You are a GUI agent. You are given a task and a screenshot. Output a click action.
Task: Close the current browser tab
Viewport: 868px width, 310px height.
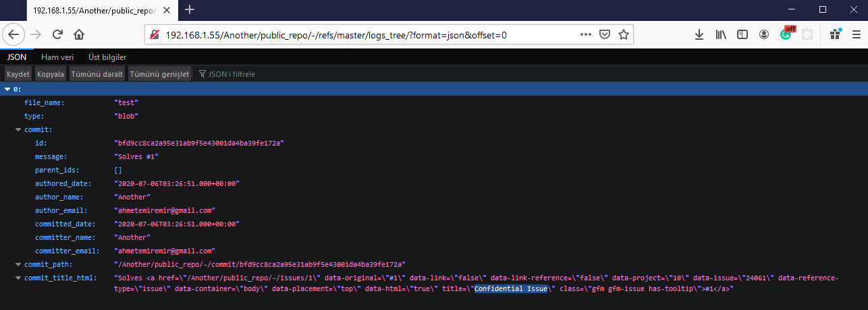pyautogui.click(x=165, y=10)
